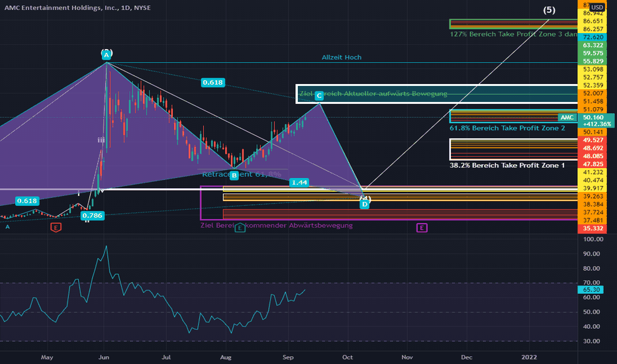Select pattern point D marker
The image size is (617, 364).
point(365,205)
